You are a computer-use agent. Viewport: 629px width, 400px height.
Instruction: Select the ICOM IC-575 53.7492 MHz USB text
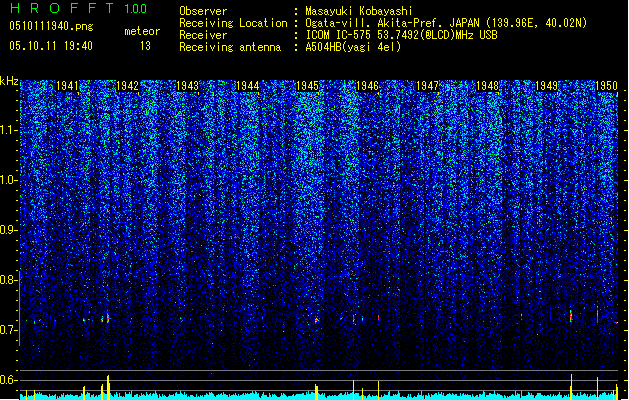coord(401,35)
